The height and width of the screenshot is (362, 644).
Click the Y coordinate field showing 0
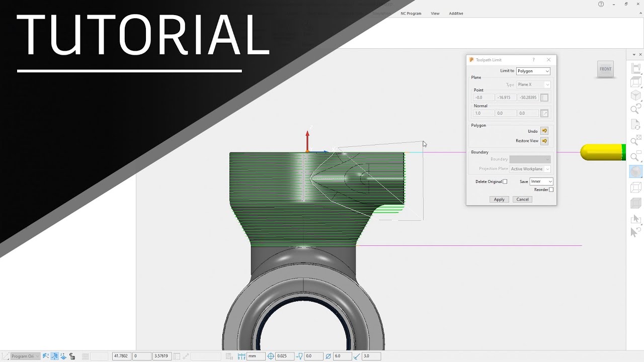click(x=142, y=356)
